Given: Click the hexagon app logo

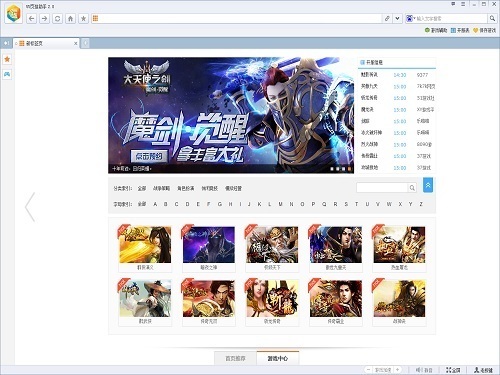Looking at the screenshot, I should [13, 14].
